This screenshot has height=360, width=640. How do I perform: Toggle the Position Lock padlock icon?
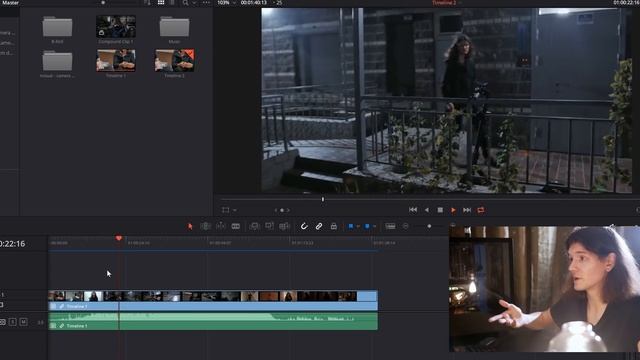pos(333,226)
